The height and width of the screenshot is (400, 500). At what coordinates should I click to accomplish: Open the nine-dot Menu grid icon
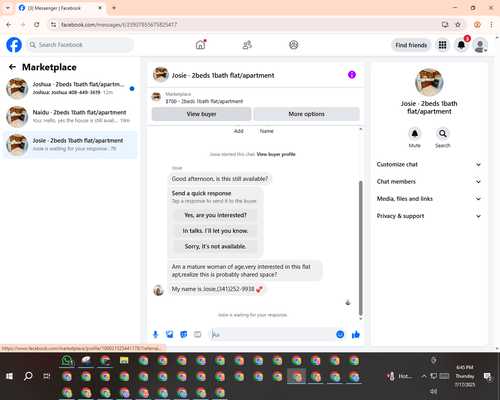(x=442, y=45)
